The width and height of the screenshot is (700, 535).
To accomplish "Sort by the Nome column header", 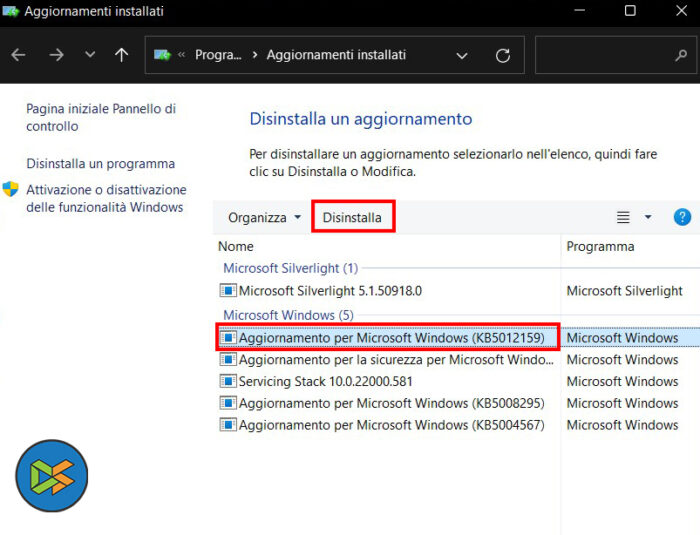I will 236,247.
